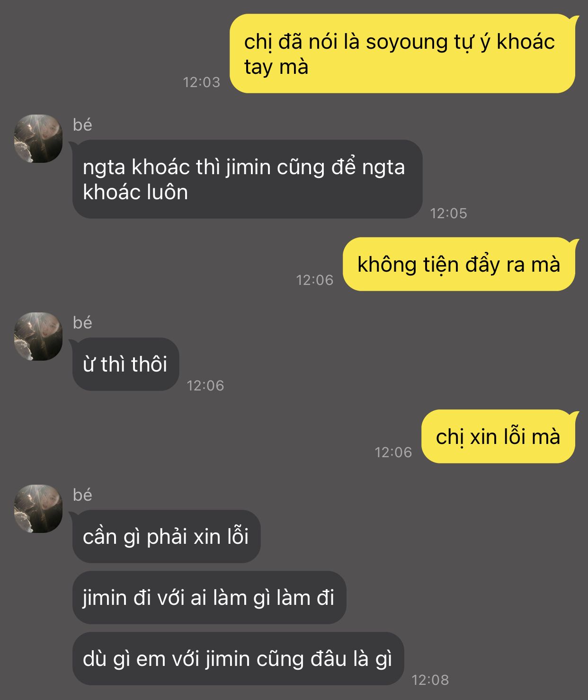
Task: Tap the 12:05 timestamp
Action: tap(449, 213)
